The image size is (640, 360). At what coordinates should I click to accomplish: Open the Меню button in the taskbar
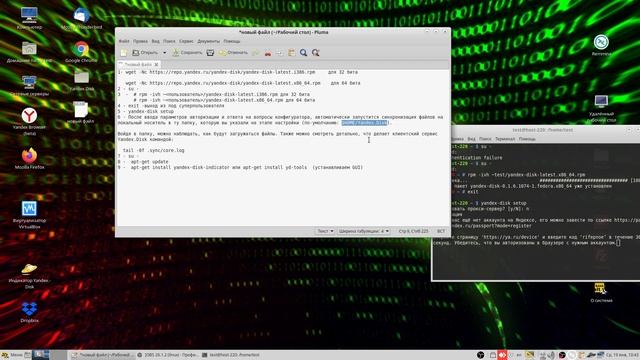11,355
